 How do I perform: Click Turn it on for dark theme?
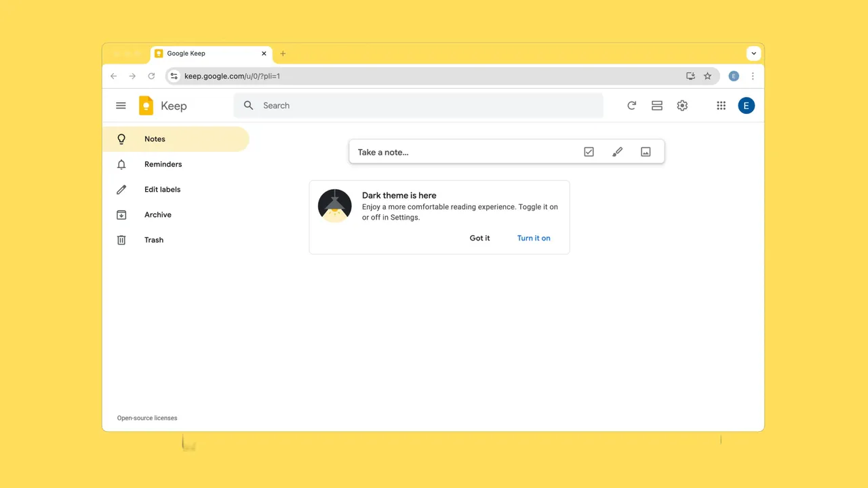tap(534, 239)
